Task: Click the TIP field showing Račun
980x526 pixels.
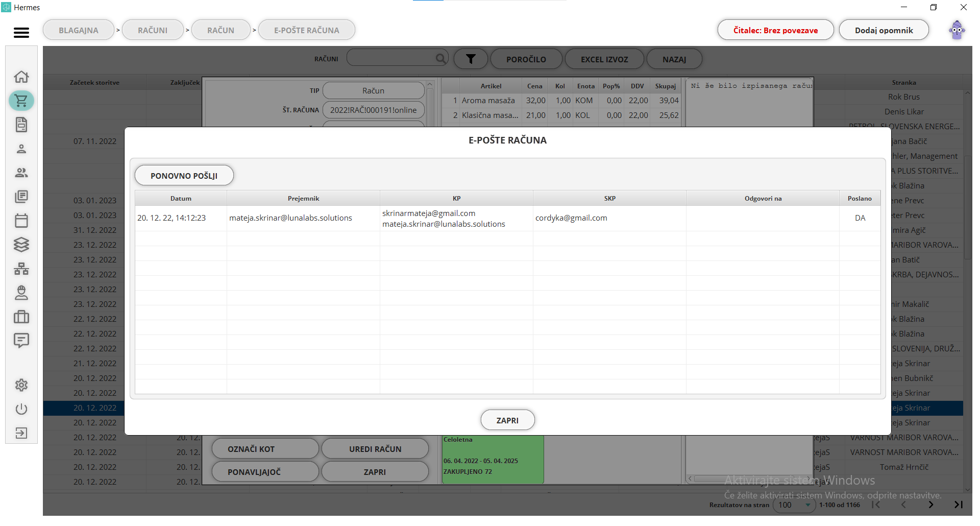Action: tap(374, 90)
